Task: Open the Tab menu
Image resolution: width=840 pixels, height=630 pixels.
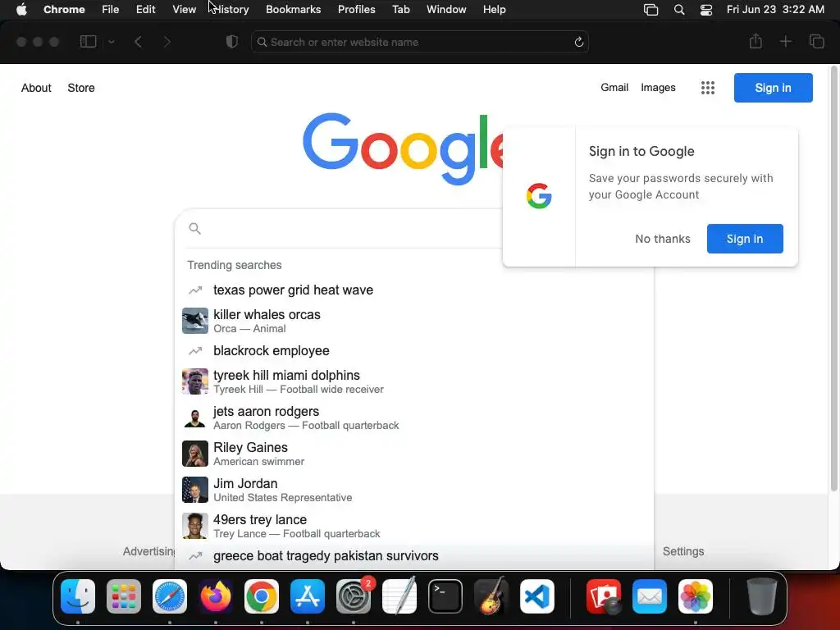Action: pos(400,9)
